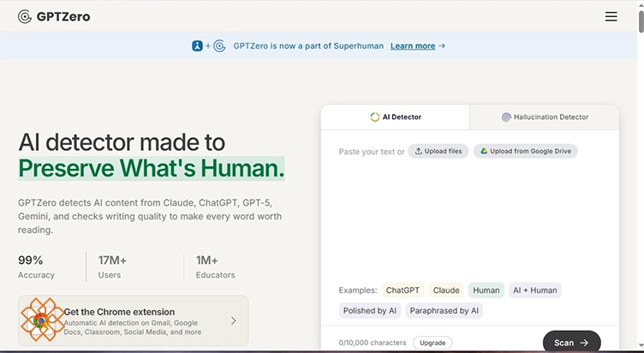Click Upload from Google Drive button
The image size is (644, 353).
pyautogui.click(x=526, y=152)
